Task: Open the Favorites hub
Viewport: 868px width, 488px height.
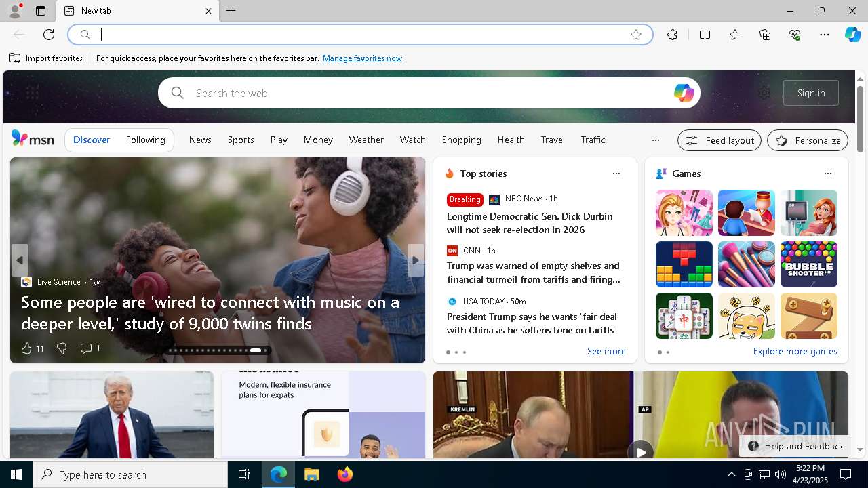Action: (x=735, y=35)
